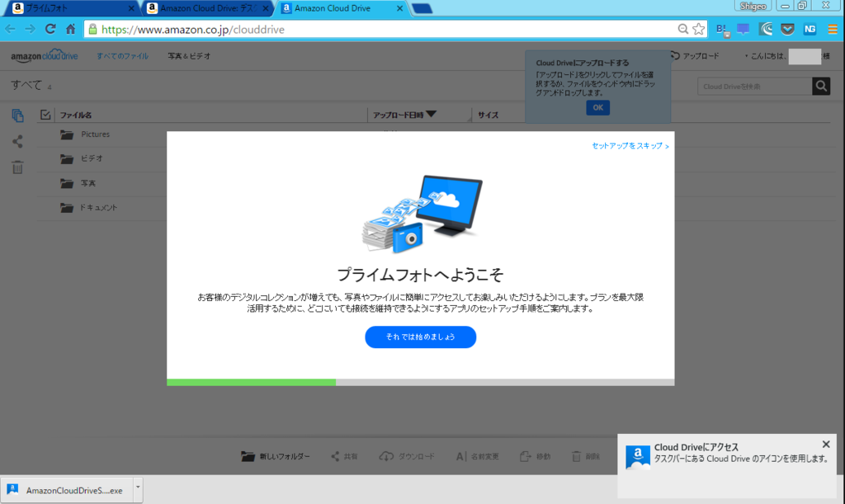Click the green padlock security icon
The width and height of the screenshot is (845, 504).
(x=92, y=29)
